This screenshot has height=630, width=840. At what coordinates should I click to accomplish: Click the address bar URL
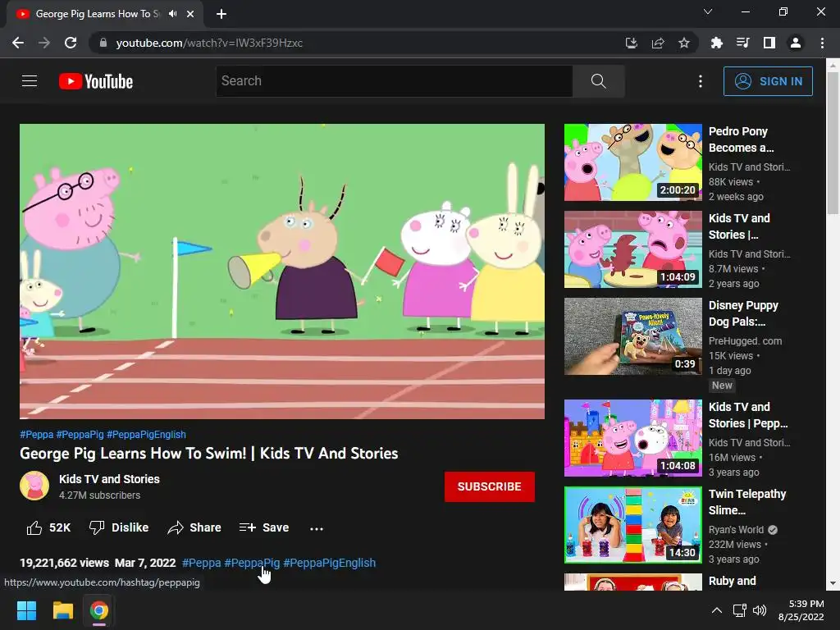tap(209, 43)
